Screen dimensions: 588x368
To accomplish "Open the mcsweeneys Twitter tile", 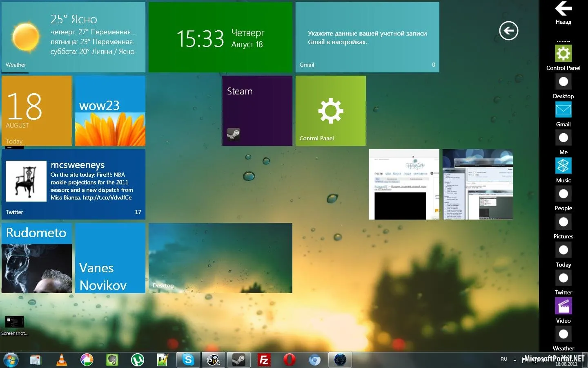I will pyautogui.click(x=73, y=184).
